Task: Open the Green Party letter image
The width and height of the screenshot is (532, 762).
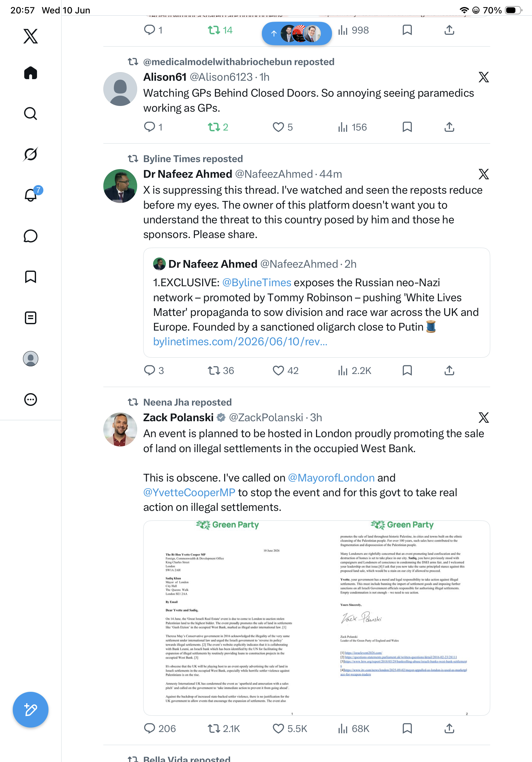Action: [316, 618]
